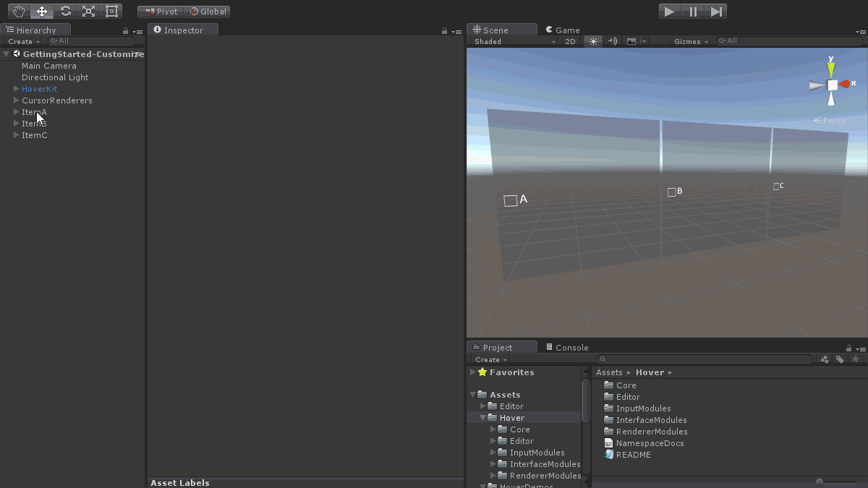
Task: Adjust the Project icon size slider
Action: coord(820,482)
